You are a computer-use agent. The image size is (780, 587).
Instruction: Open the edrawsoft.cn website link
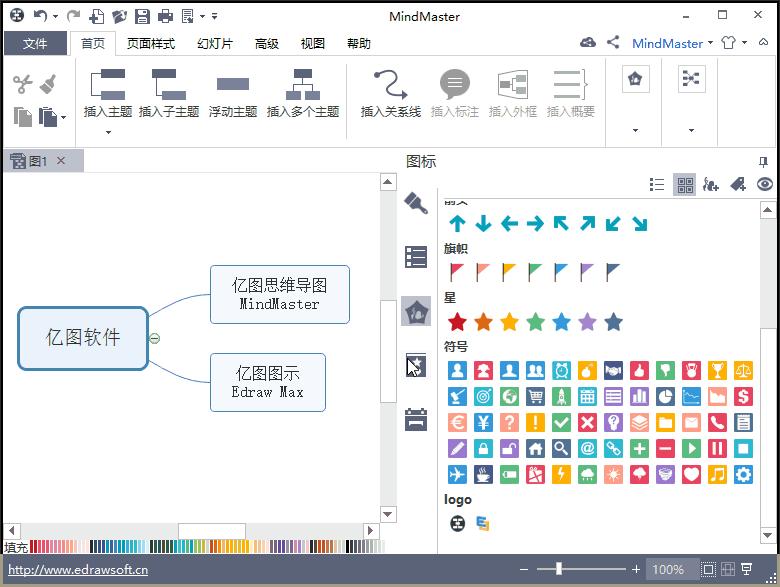pyautogui.click(x=78, y=570)
